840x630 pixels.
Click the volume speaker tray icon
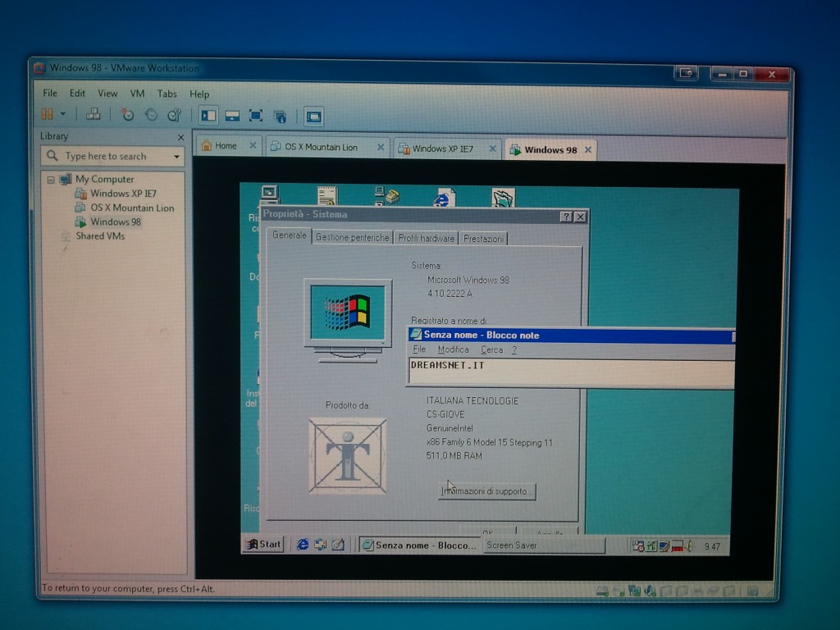point(689,546)
